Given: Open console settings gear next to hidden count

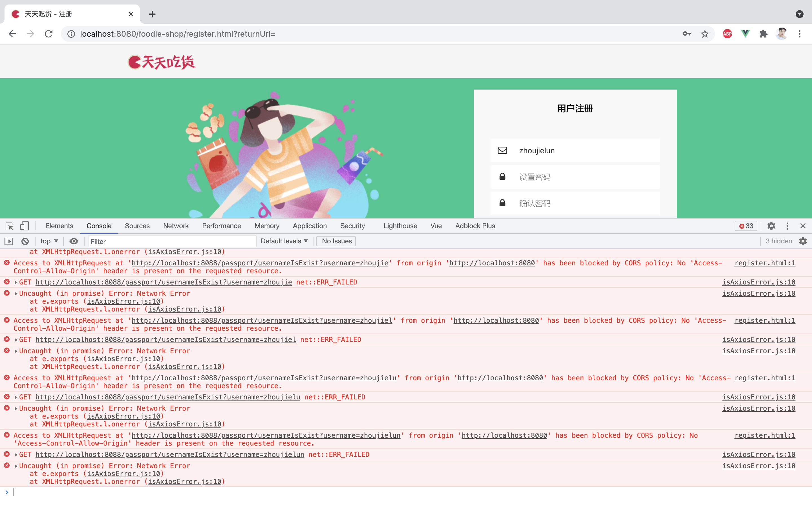Looking at the screenshot, I should (x=803, y=241).
